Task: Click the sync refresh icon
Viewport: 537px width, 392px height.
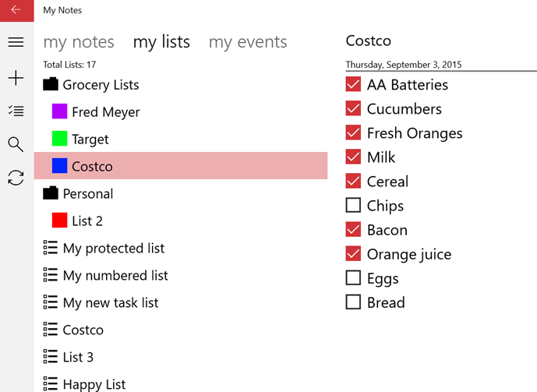Action: pos(16,178)
